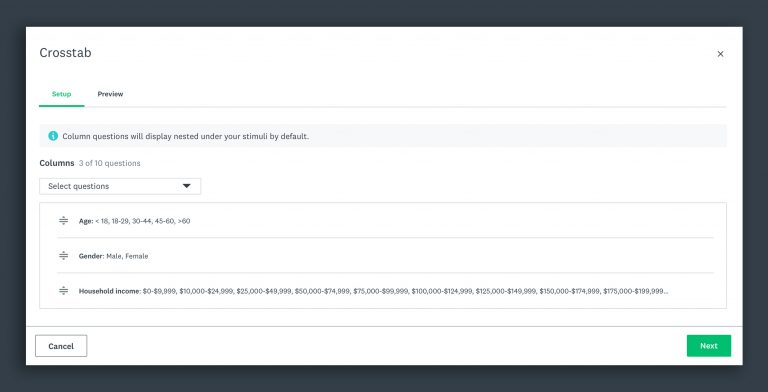Click the reorder handle beside Household income
The height and width of the screenshot is (392, 768).
(x=64, y=291)
